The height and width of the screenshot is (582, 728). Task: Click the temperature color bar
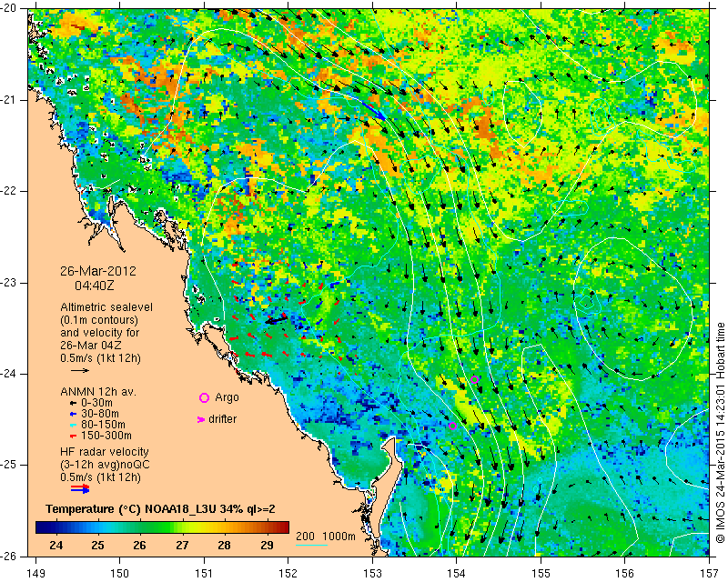click(162, 527)
